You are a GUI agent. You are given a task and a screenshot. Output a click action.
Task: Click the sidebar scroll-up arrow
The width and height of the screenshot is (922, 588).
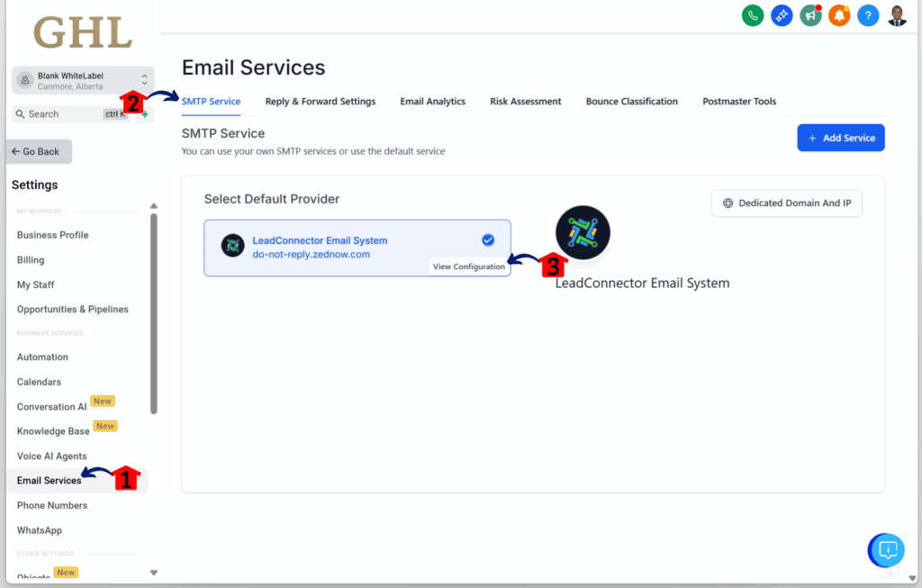153,206
